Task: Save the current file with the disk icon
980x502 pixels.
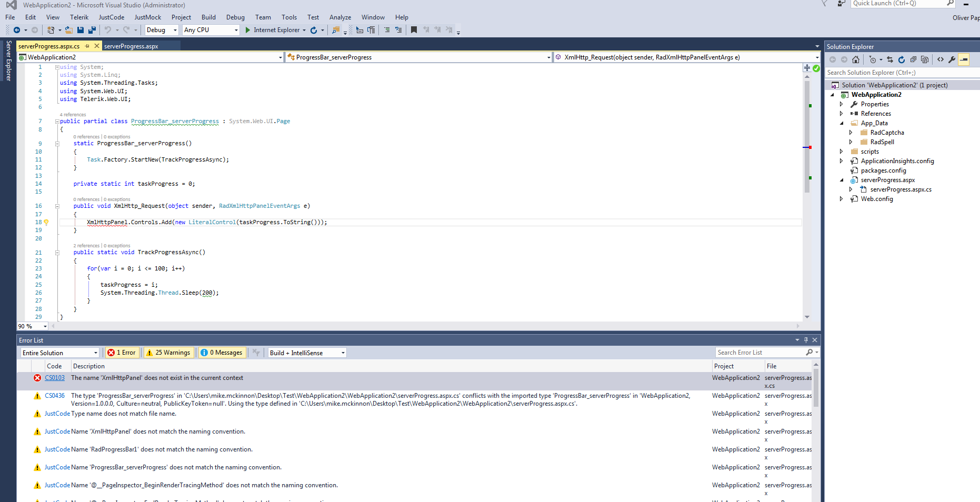Action: tap(81, 30)
